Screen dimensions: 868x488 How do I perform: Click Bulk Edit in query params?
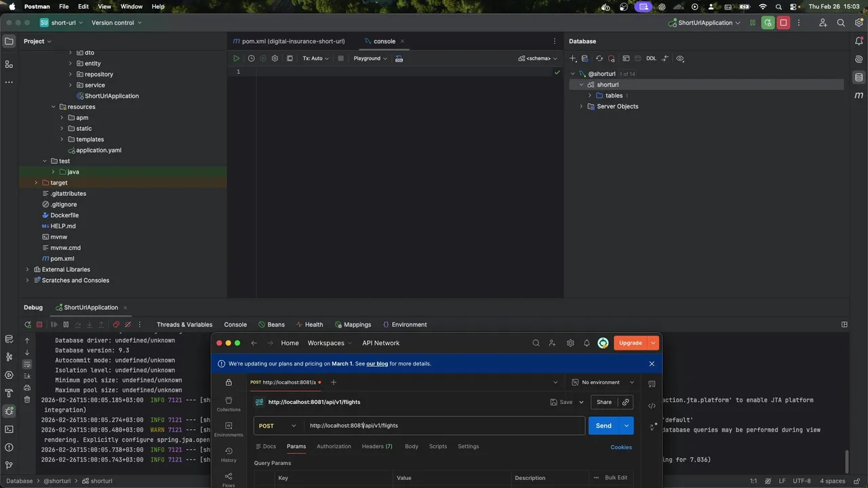(x=616, y=478)
